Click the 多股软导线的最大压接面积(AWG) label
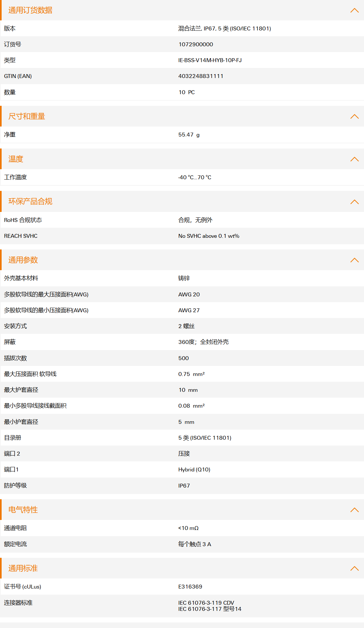Viewport: 364px width, 628px height. pyautogui.click(x=46, y=294)
